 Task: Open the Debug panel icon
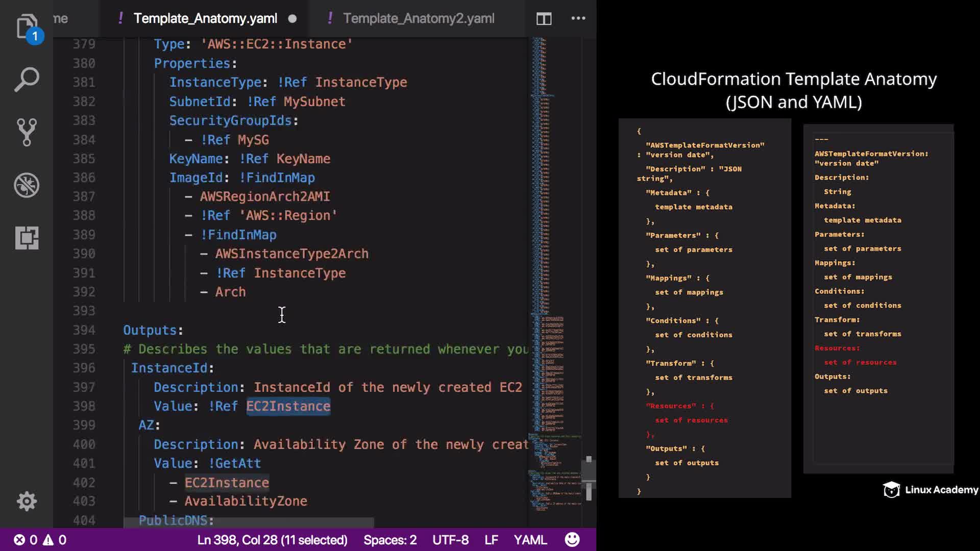point(27,185)
